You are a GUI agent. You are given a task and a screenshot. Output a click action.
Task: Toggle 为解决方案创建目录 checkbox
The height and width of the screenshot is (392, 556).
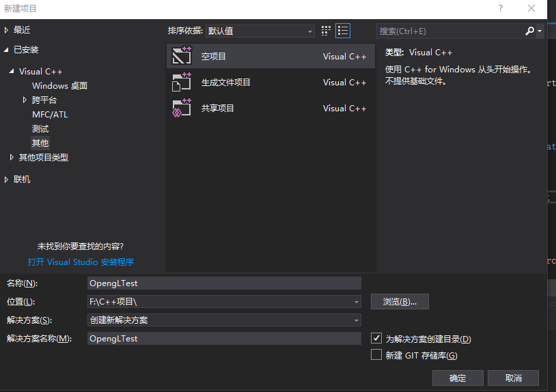click(376, 338)
